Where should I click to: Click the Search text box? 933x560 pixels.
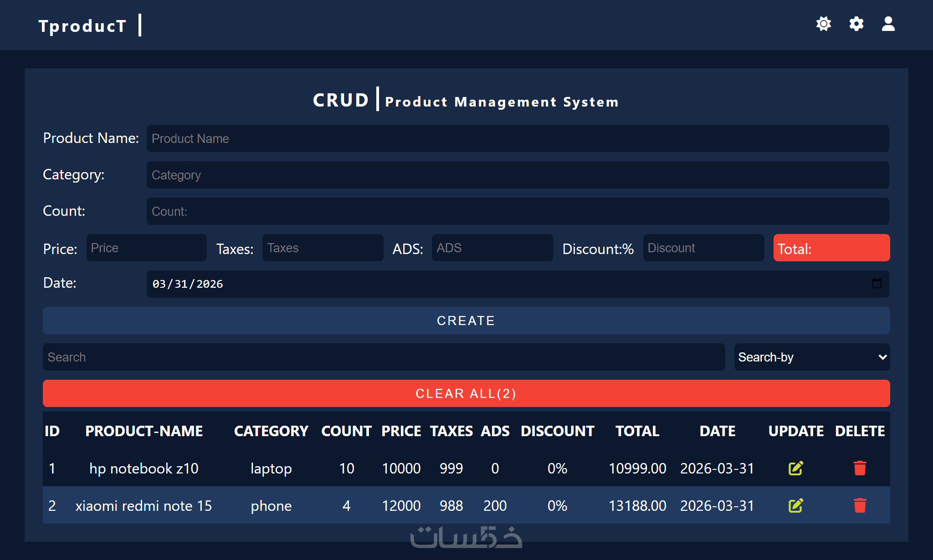coord(384,357)
